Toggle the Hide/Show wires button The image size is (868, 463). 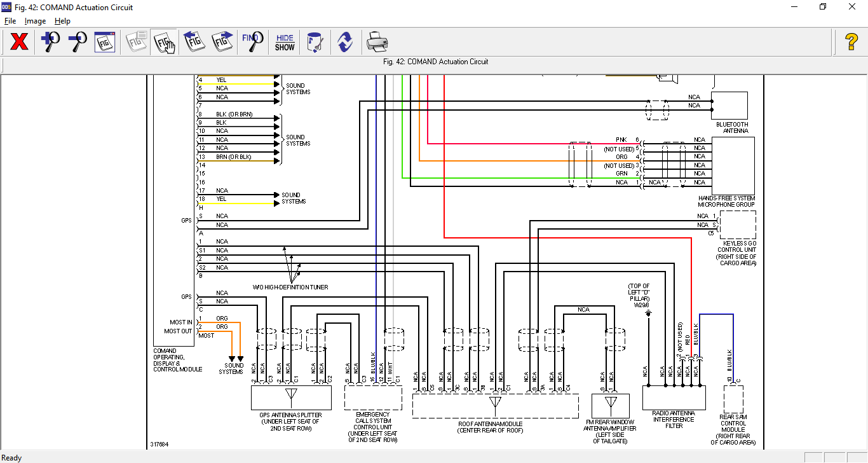click(285, 43)
